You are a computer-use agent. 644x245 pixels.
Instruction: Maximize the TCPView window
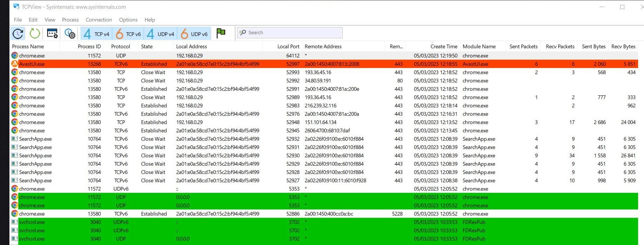[x=622, y=7]
